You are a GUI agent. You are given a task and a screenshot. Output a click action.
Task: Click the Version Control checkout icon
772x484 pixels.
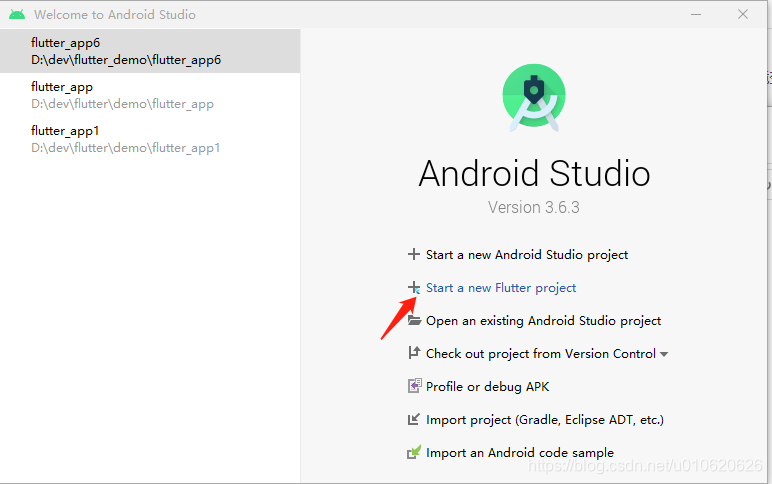[414, 353]
